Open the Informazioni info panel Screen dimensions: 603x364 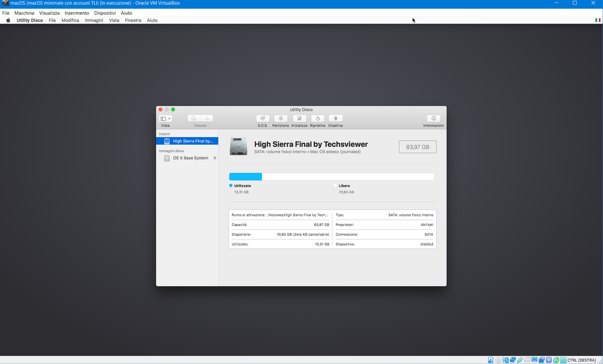click(433, 119)
